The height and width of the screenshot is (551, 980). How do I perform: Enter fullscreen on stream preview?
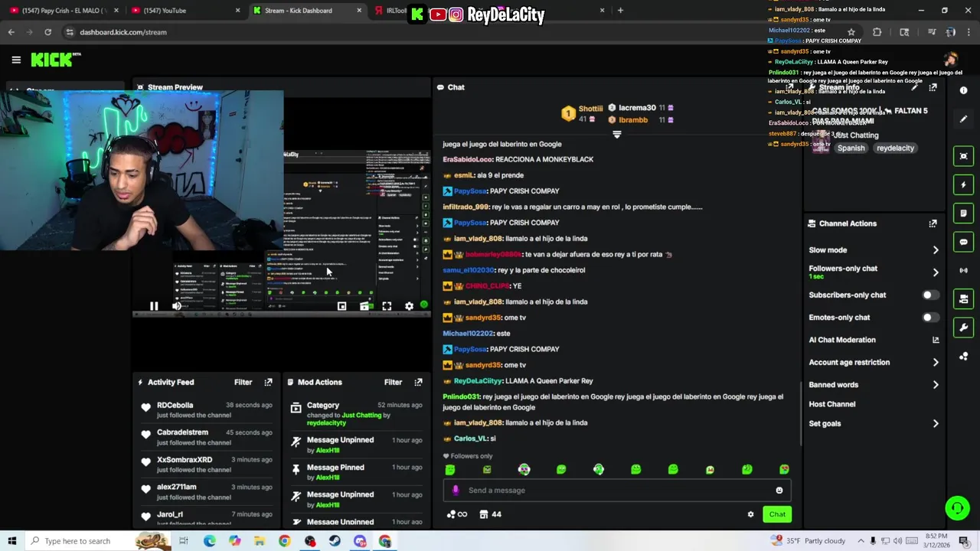click(387, 306)
